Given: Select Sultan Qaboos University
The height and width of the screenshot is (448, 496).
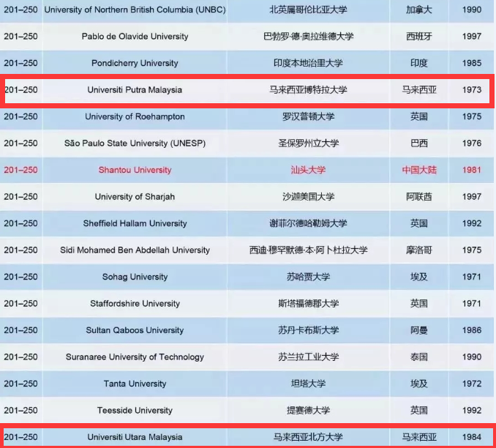Looking at the screenshot, I should [135, 330].
